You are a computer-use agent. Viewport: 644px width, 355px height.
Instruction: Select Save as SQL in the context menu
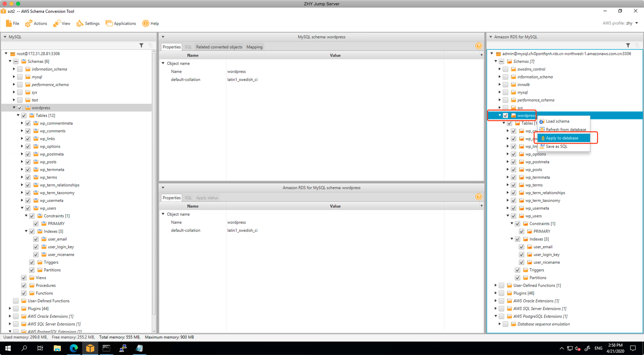(x=556, y=146)
